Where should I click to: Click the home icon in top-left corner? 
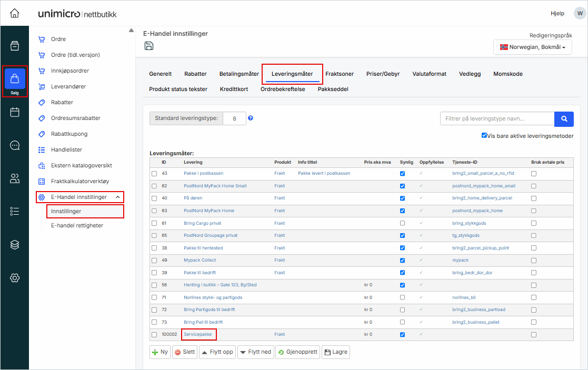(x=15, y=13)
